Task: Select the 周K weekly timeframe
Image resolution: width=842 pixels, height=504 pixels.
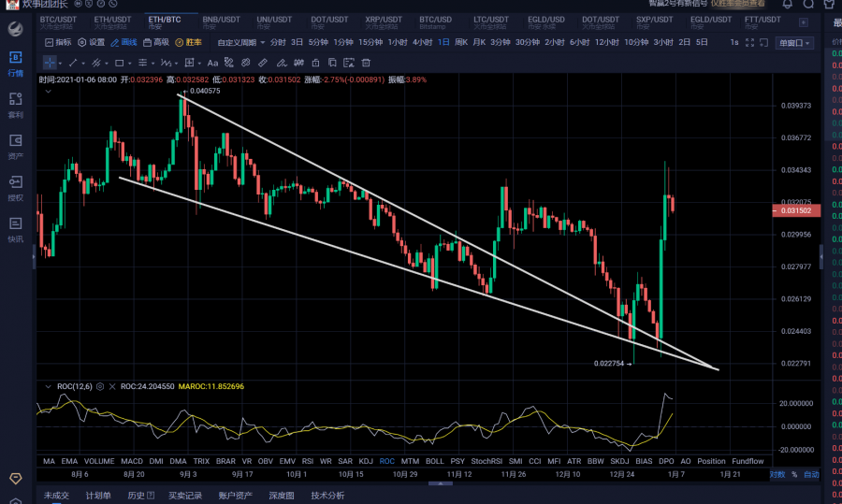Action: (x=461, y=42)
